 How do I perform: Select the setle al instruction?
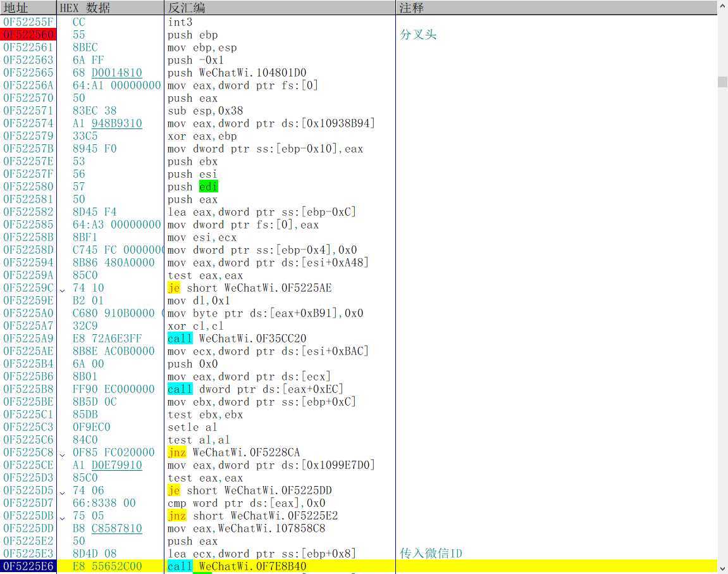pyautogui.click(x=193, y=427)
